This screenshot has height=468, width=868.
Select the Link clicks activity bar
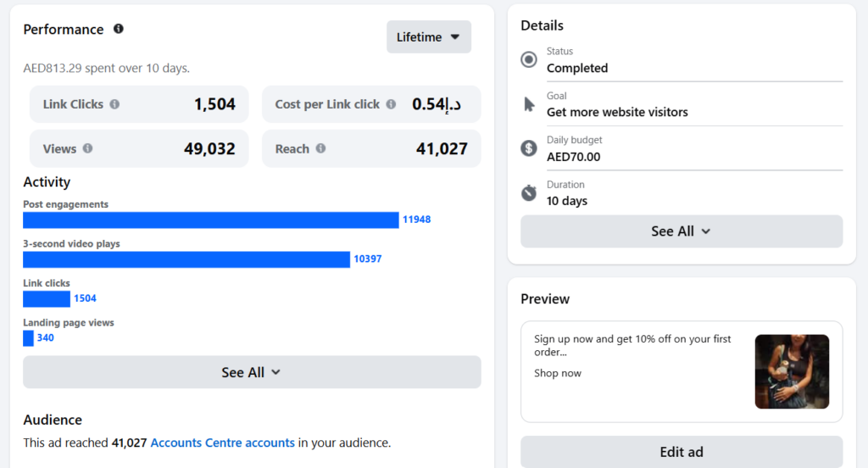click(47, 298)
